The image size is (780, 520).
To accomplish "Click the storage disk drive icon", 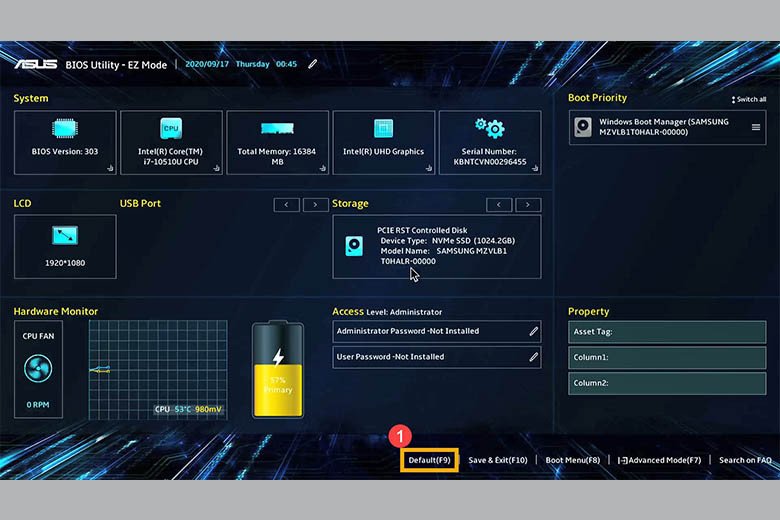I will (354, 246).
